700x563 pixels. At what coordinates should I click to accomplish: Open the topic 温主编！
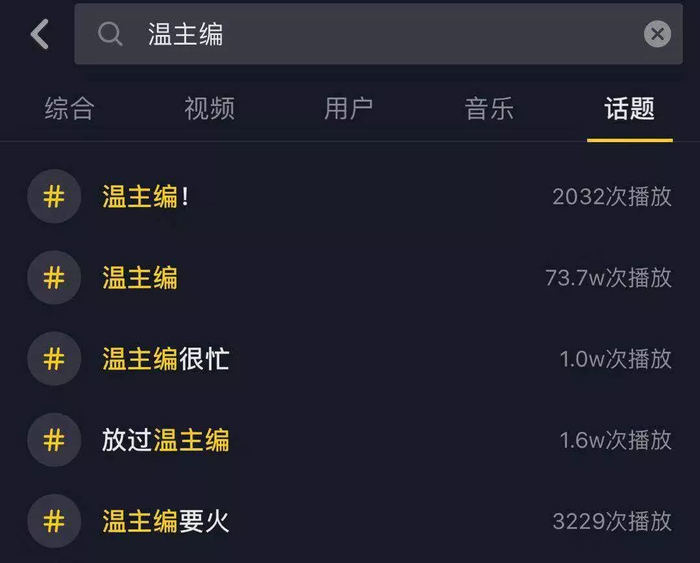146,196
